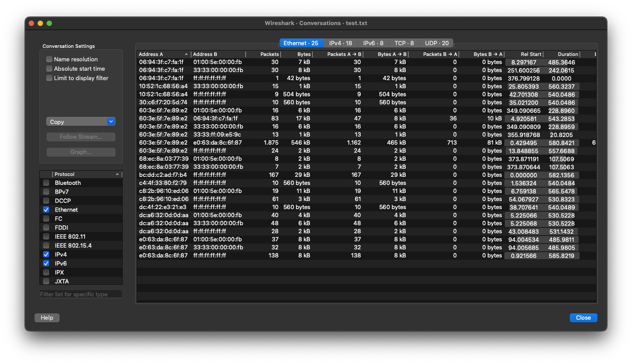Open the Copy dropdown menu

tap(81, 122)
